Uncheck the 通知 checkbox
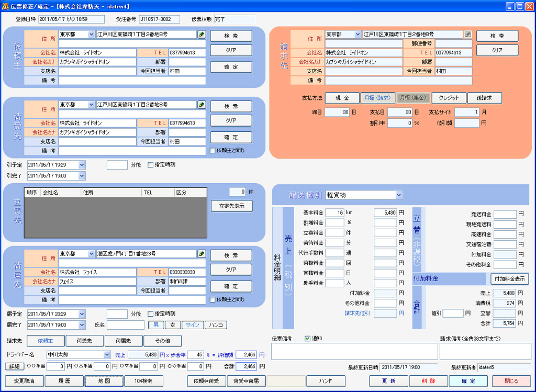 click(x=307, y=338)
